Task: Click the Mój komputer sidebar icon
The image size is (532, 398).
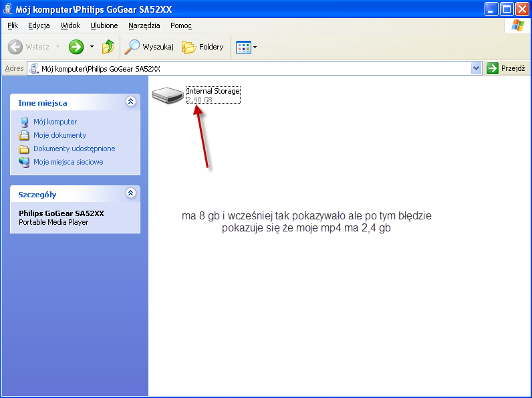Action: pos(24,122)
